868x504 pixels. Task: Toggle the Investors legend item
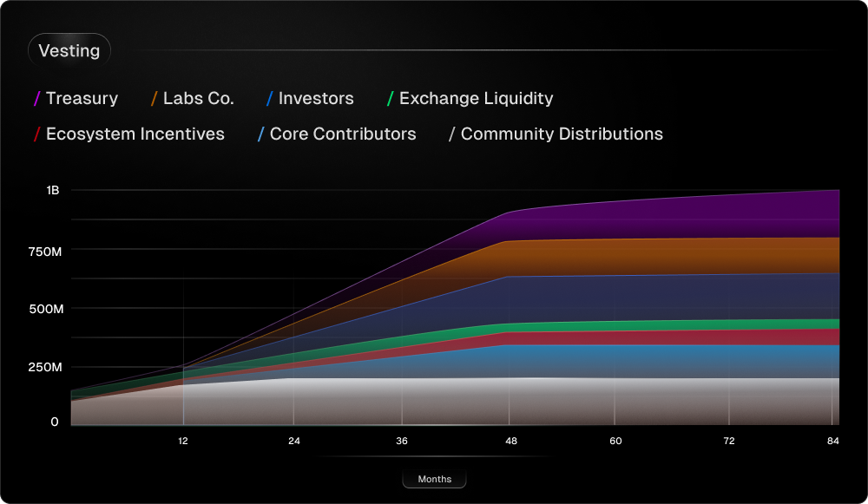(x=310, y=99)
